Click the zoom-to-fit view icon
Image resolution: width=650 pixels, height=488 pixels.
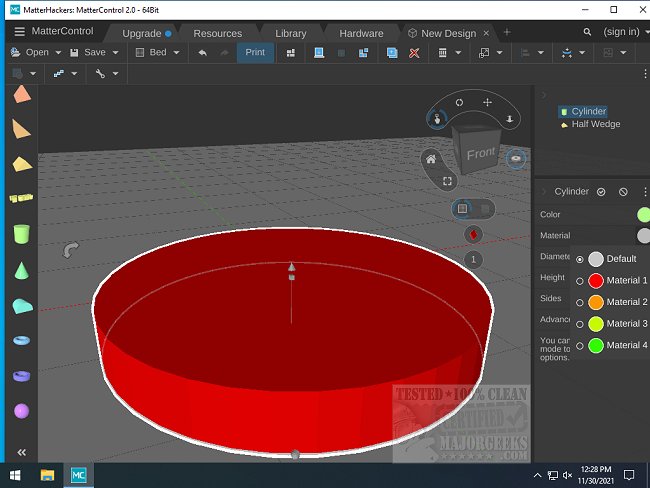click(x=448, y=181)
